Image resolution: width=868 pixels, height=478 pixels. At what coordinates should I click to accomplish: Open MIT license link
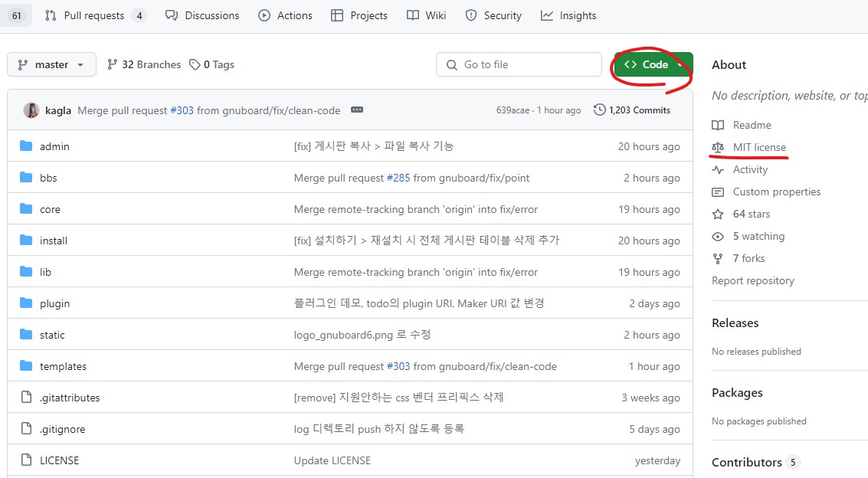[x=749, y=147]
